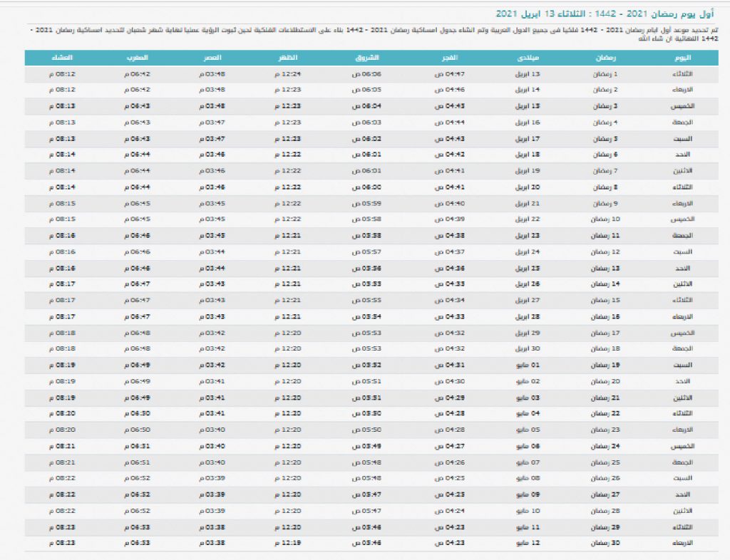Select the Fajr time '04:24 ص'
The width and height of the screenshot is (730, 560).
click(x=450, y=511)
